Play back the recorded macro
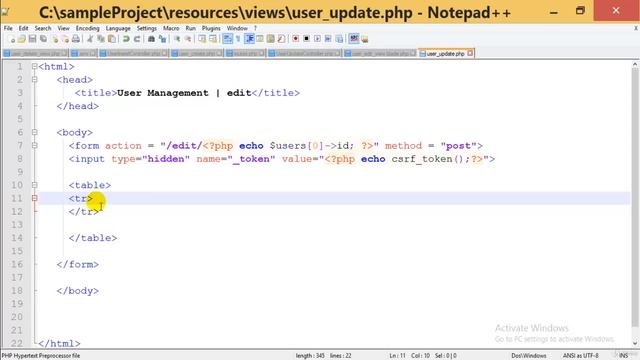Viewport: 640px width, 360px height. (318, 39)
